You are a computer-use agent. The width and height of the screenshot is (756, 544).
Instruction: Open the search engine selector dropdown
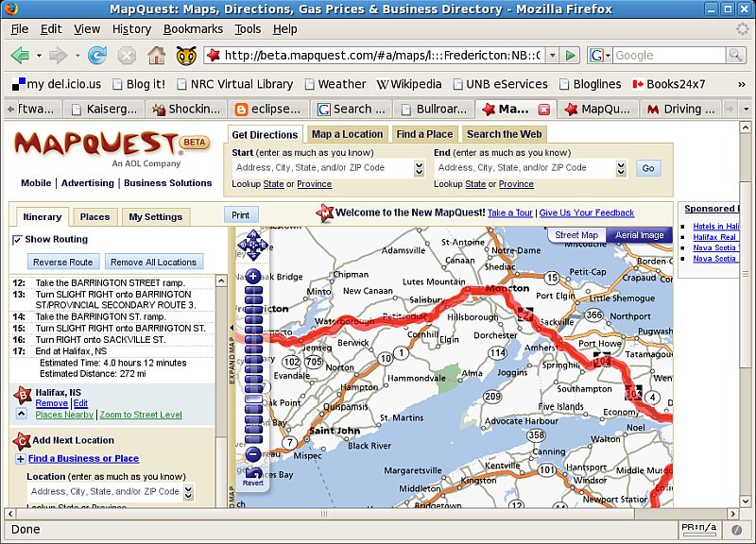coord(600,56)
